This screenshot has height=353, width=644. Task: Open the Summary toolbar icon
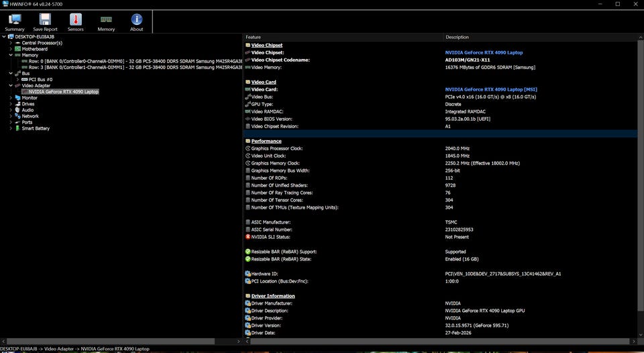point(15,19)
